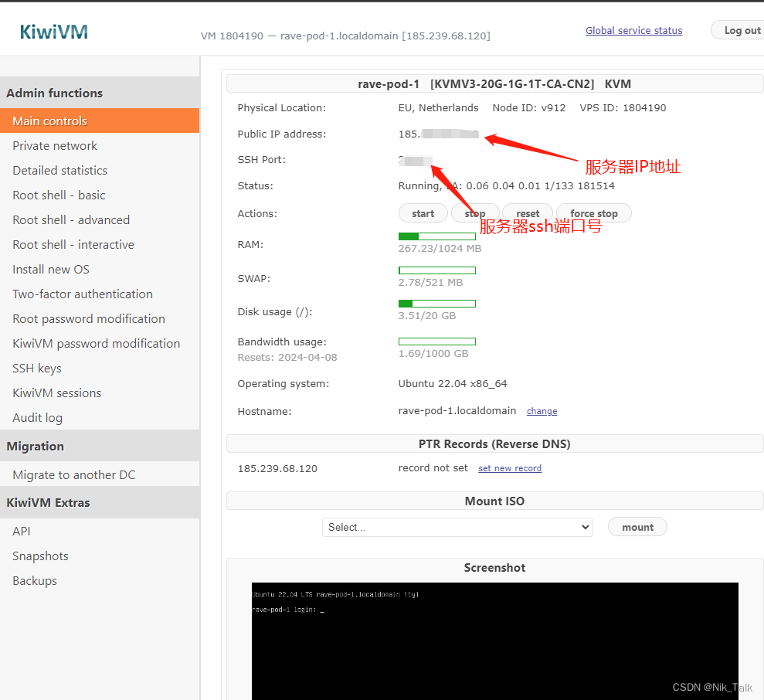
Task: Click the '2.78/521 MB' swap value
Action: 430,282
